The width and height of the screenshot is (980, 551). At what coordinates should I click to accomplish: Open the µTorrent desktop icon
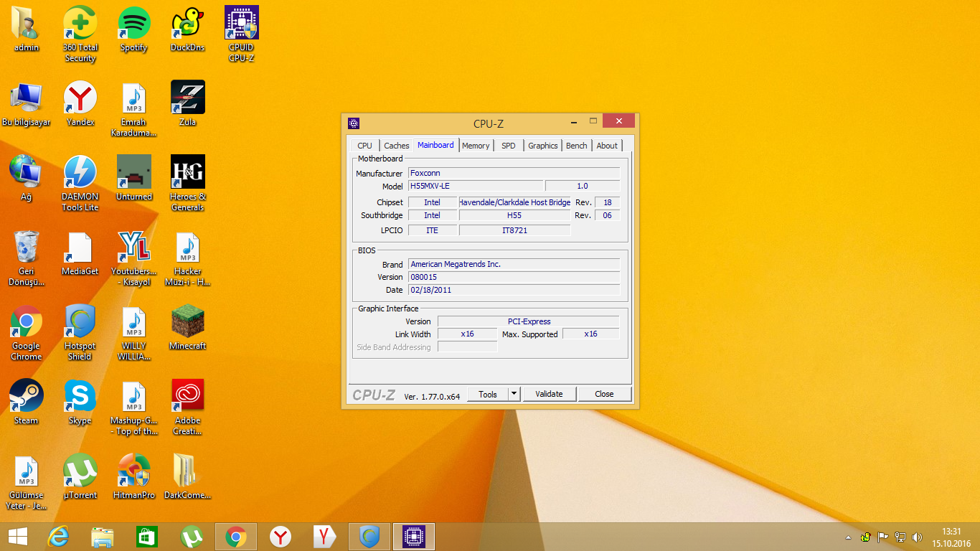point(80,471)
